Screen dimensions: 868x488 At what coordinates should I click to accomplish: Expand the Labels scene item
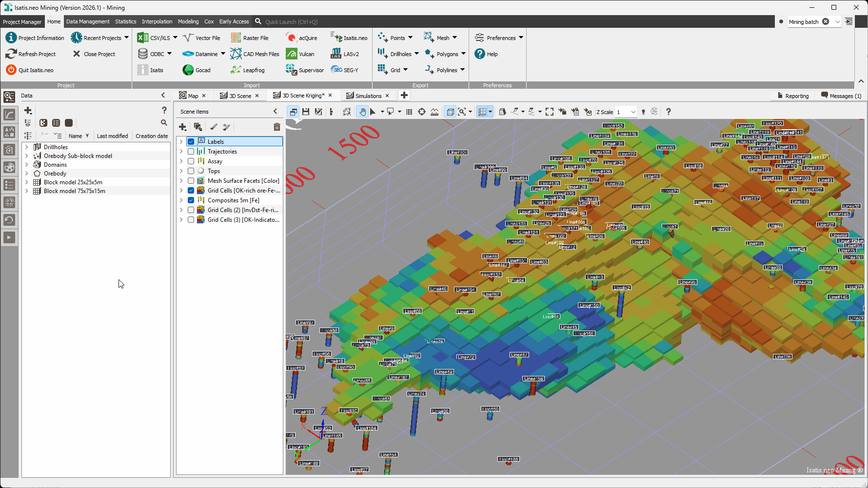181,142
